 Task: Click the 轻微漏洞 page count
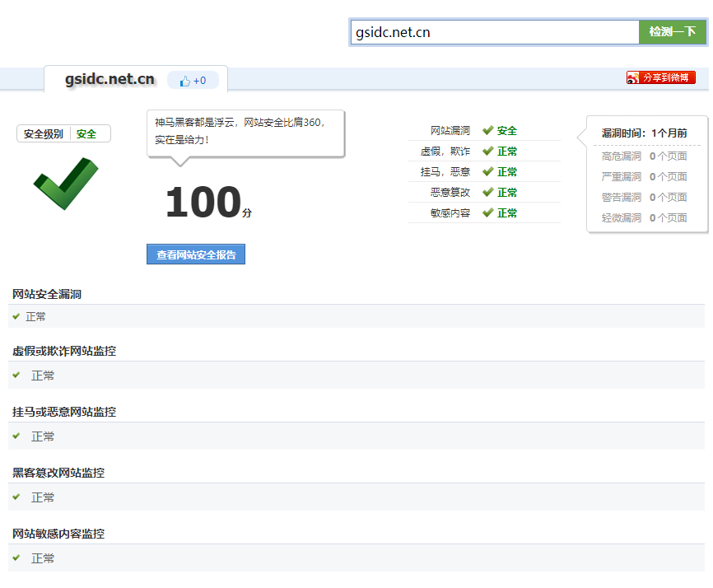[x=668, y=217]
